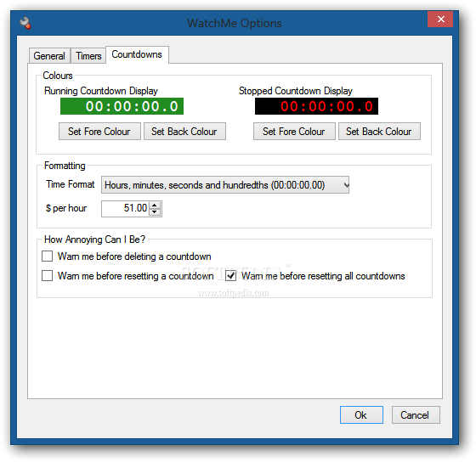Click the WatchMe Options title text
Image resolution: width=476 pixels, height=462 pixels.
pyautogui.click(x=235, y=24)
